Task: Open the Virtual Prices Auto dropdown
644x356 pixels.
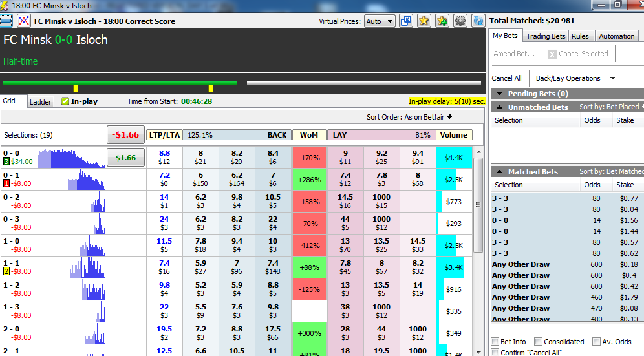Action: coord(380,21)
